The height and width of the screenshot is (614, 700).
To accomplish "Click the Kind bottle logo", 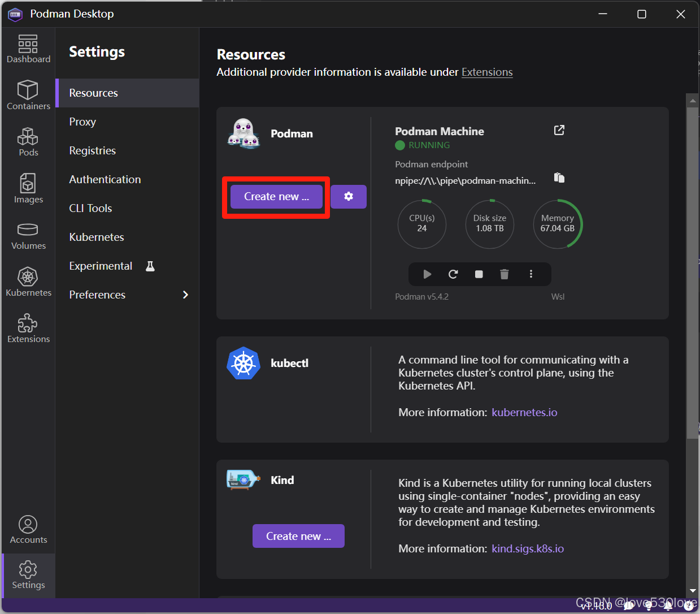I will pos(244,479).
